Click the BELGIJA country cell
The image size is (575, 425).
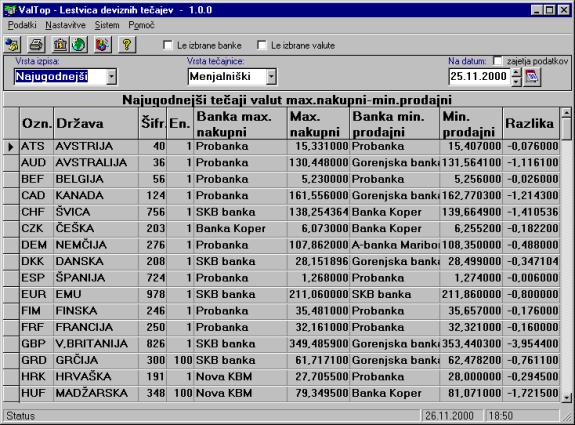tap(96, 179)
